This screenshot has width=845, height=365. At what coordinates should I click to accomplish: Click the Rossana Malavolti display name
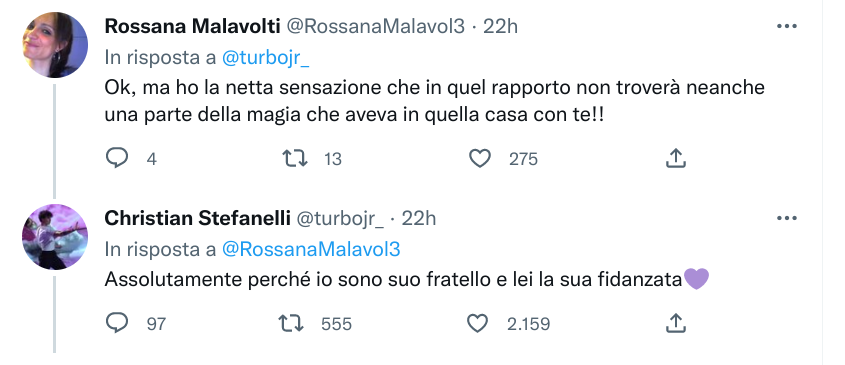[x=192, y=26]
